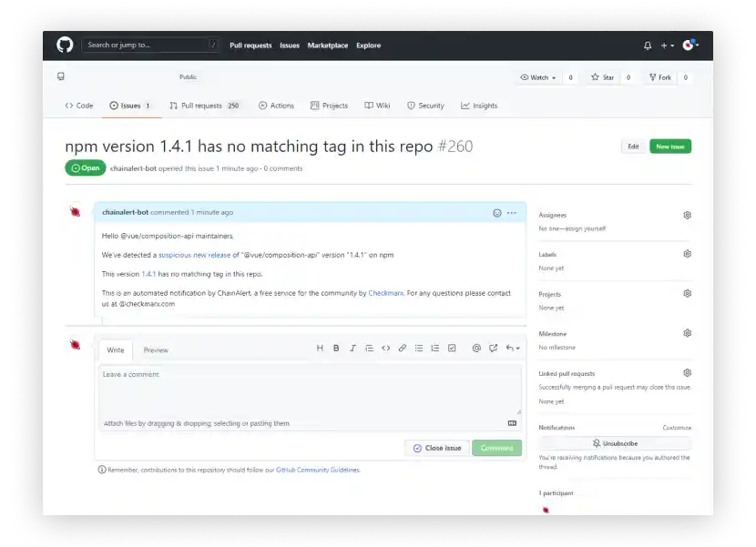Open the comment options ellipsis menu
This screenshot has width=756, height=547.
point(512,213)
